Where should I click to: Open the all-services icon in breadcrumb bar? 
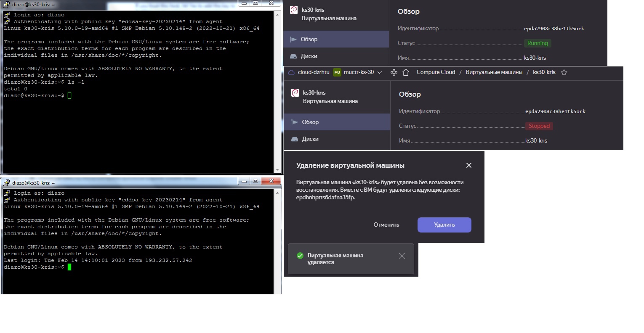click(394, 72)
